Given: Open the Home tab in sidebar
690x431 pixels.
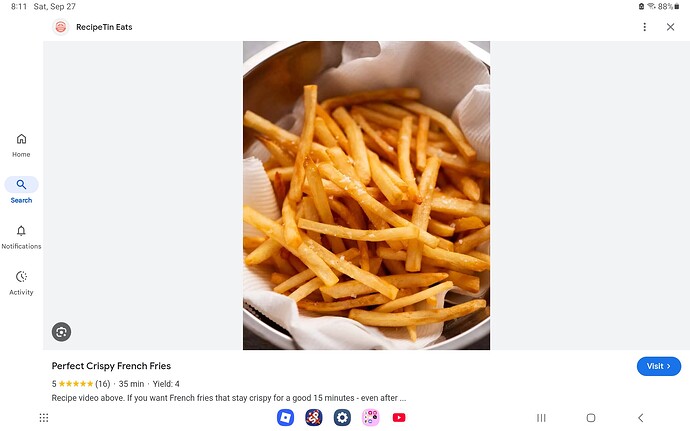Looking at the screenshot, I should click(21, 145).
